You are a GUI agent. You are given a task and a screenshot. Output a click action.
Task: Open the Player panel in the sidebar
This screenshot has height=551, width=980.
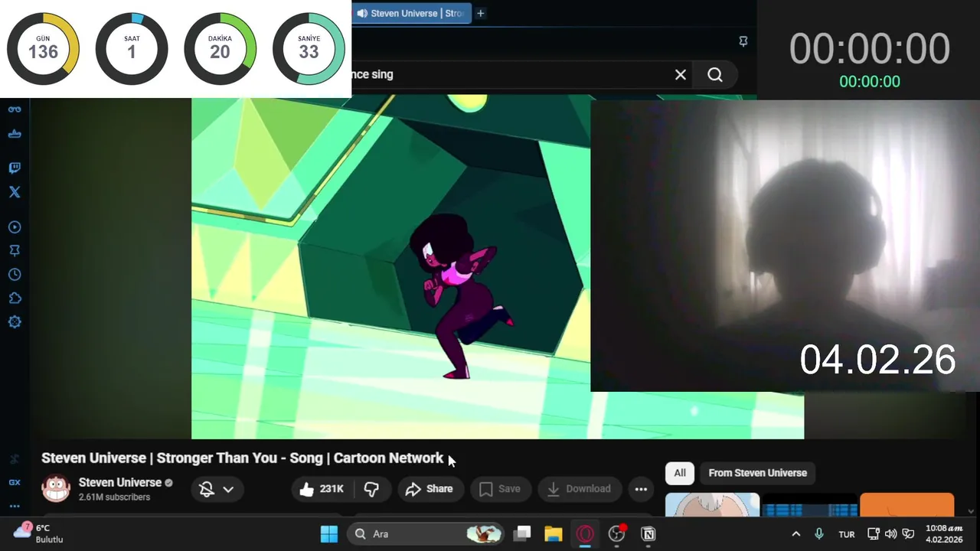coord(15,227)
